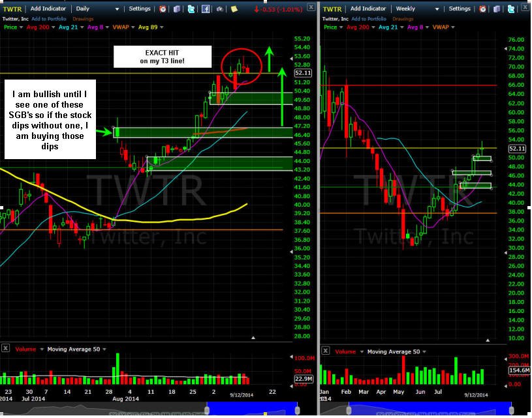The height and width of the screenshot is (418, 532).
Task: Click the Twitter bird icon on weekly chart
Action: click(511, 9)
